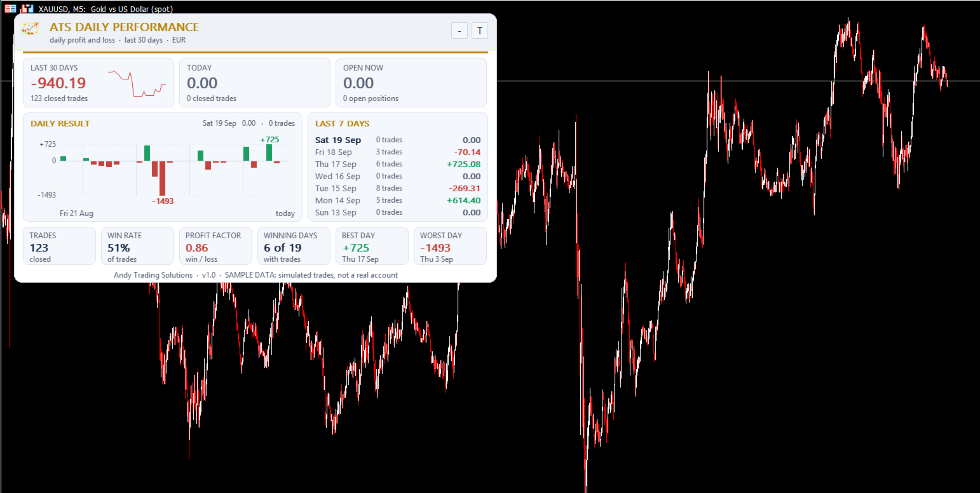Click the Win Rate 51% tile
The width and height of the screenshot is (980, 493).
(x=137, y=246)
